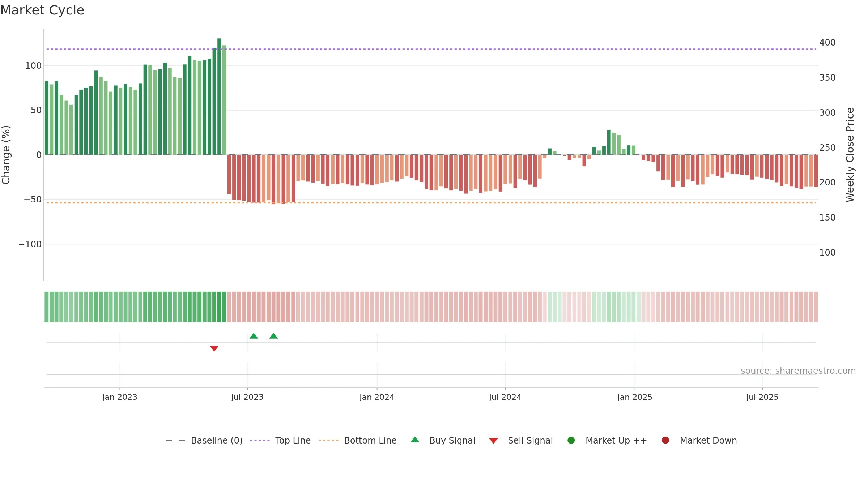This screenshot has height=488, width=868.
Task: Click the green Market Up circle icon in legend
Action: coord(571,440)
